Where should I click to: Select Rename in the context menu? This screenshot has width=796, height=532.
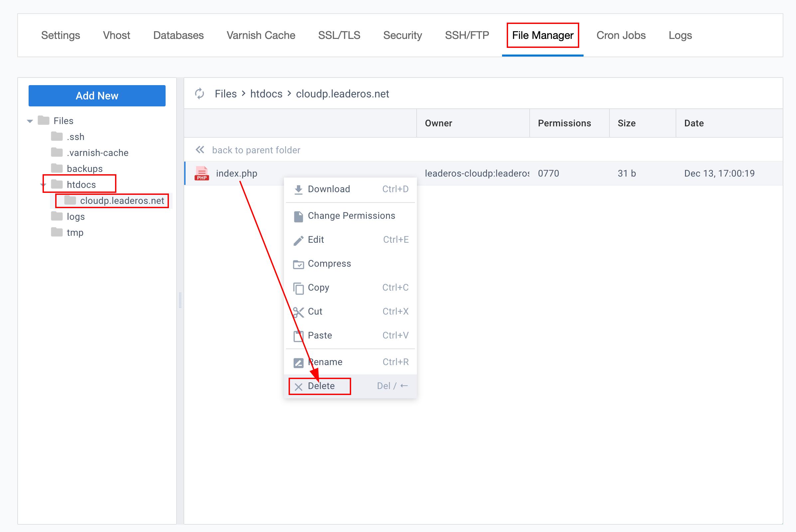coord(325,362)
